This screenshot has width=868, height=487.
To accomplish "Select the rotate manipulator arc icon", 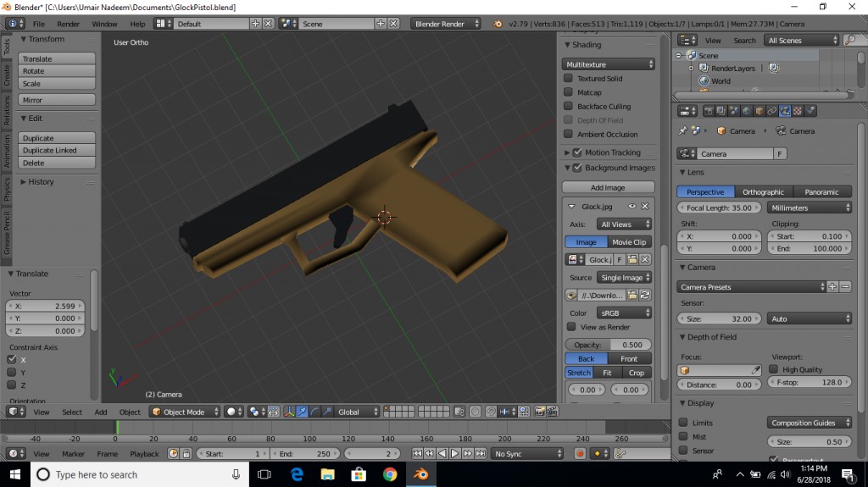I will (x=315, y=412).
